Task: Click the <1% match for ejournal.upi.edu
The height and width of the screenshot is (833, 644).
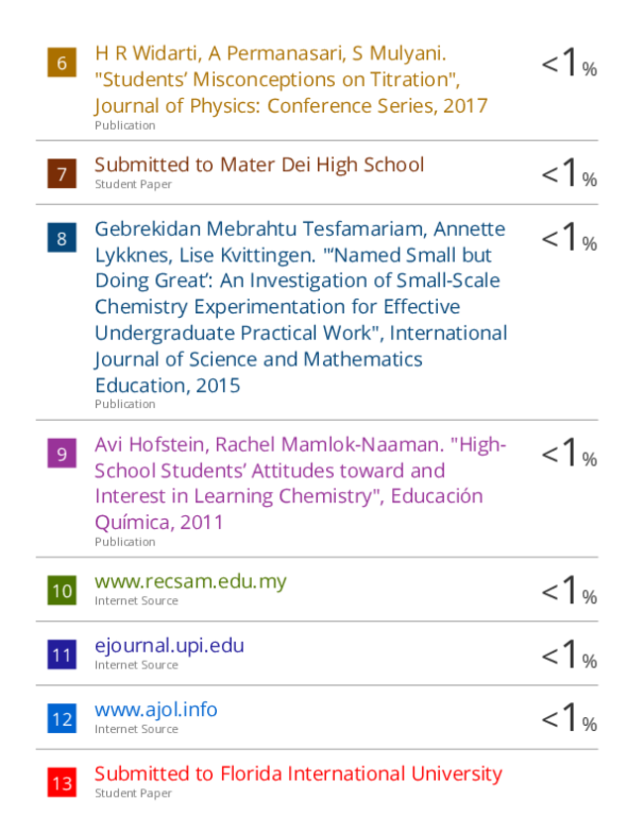Action: [x=569, y=655]
